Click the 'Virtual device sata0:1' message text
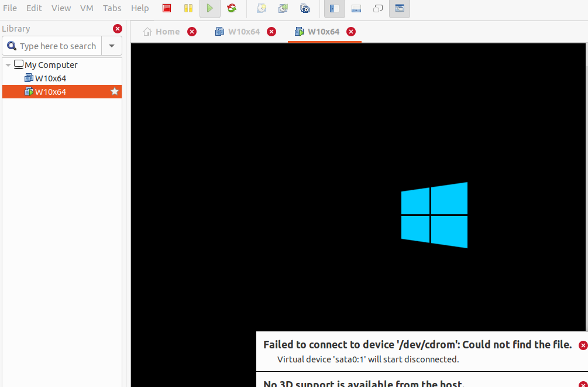 click(x=368, y=359)
